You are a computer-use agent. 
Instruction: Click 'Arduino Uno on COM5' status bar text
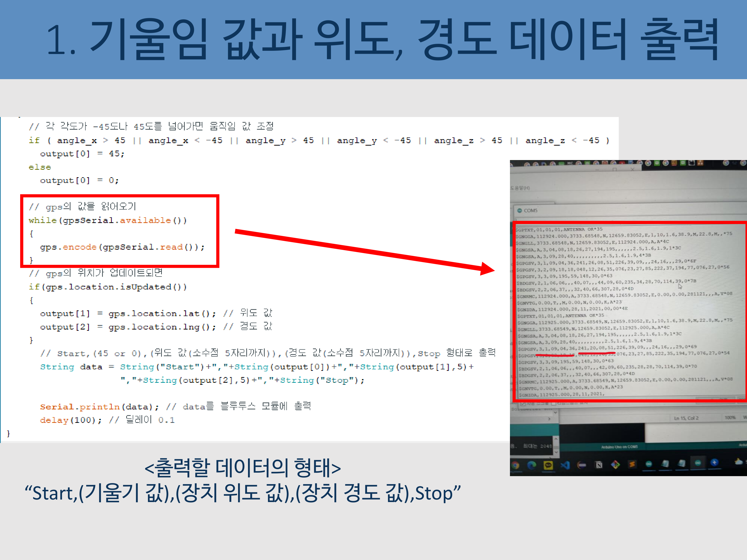[619, 447]
